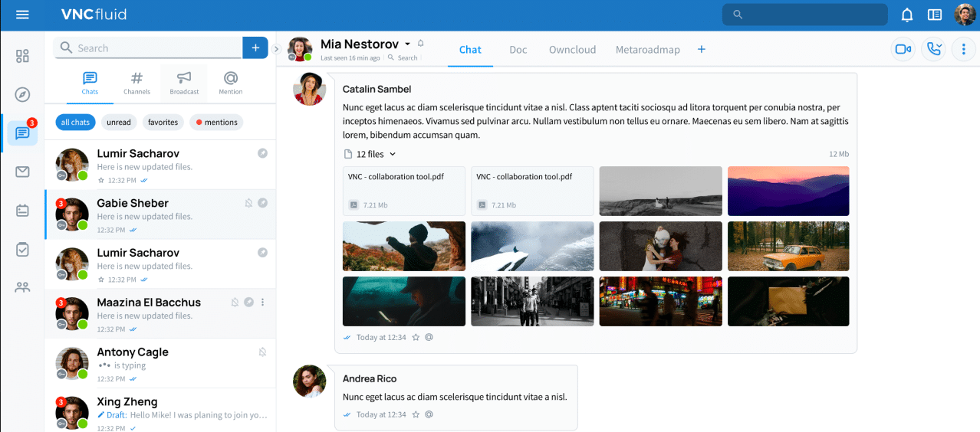
Task: Open the mail icon in left sidebar
Action: click(22, 172)
